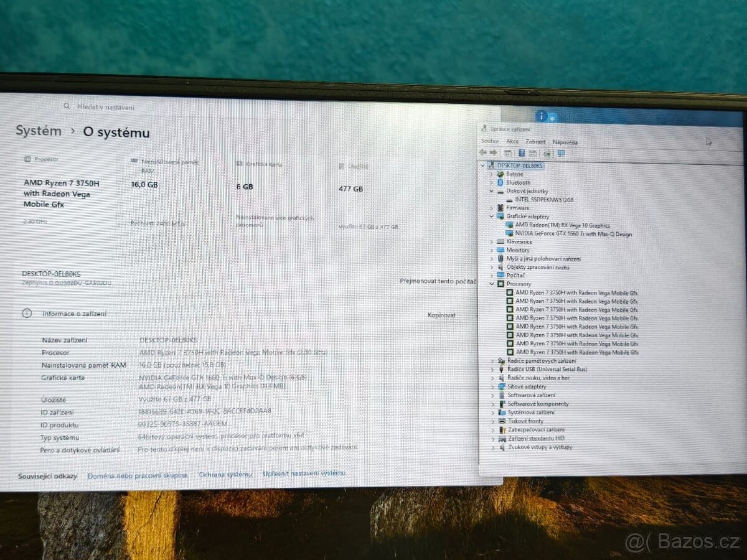Go back to Systém in the breadcrumb
Screen dimensions: 747x560
pos(39,131)
